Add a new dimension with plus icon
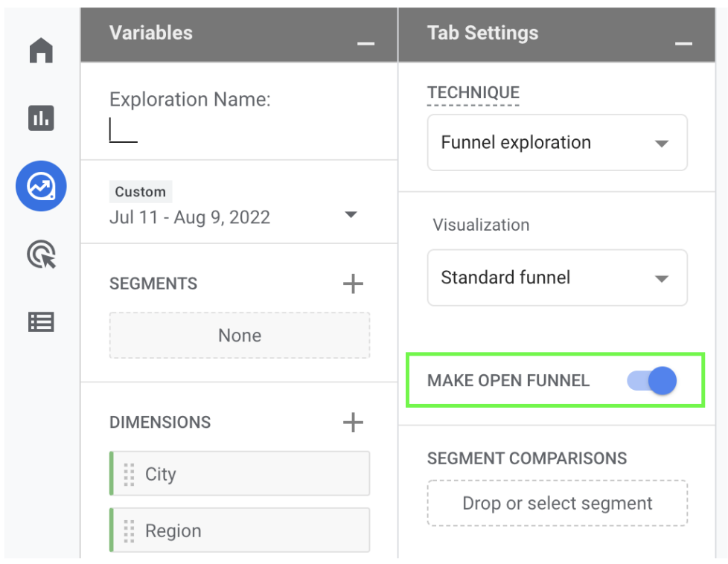Image resolution: width=728 pixels, height=564 pixels. (353, 423)
